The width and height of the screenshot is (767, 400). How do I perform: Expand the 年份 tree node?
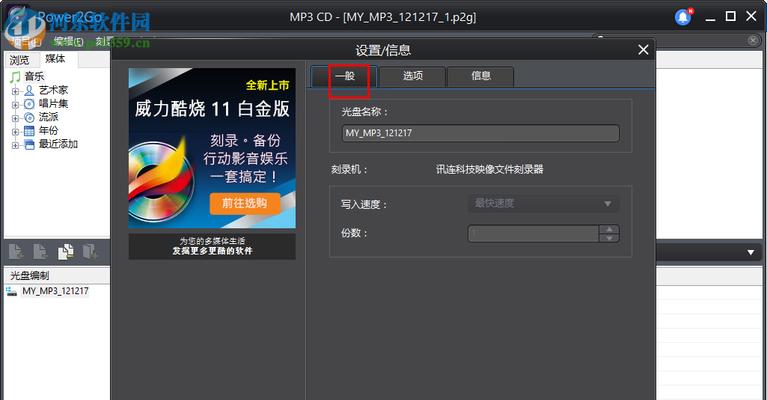pyautogui.click(x=15, y=132)
